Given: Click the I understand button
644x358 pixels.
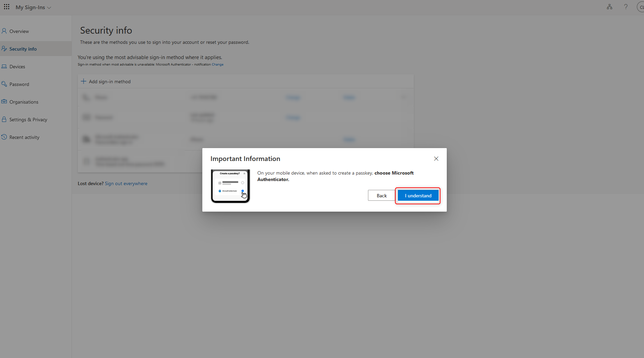Looking at the screenshot, I should (x=418, y=195).
